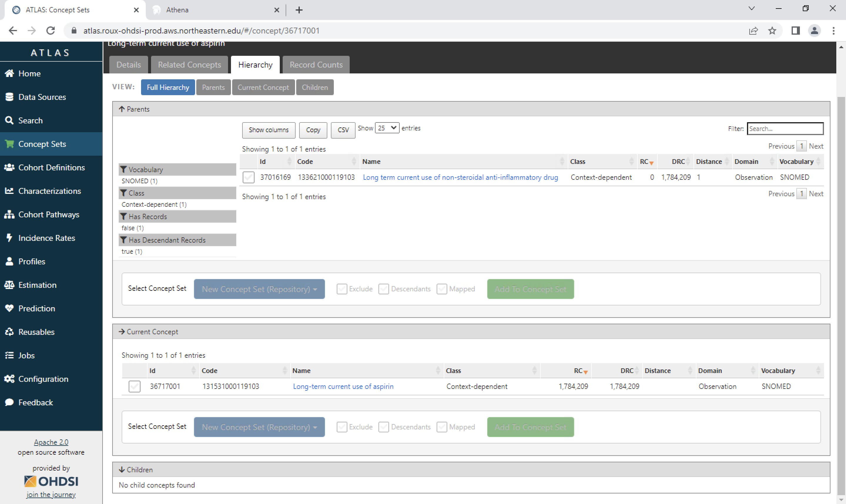The width and height of the screenshot is (846, 504).
Task: Click the CSV export button
Action: (x=343, y=130)
